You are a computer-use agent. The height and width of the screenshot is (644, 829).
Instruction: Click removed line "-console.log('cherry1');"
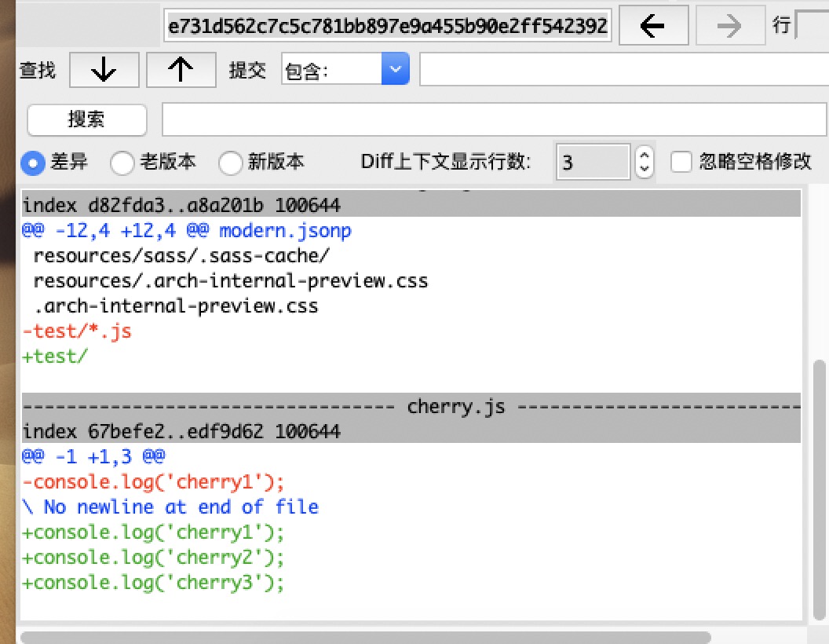153,481
